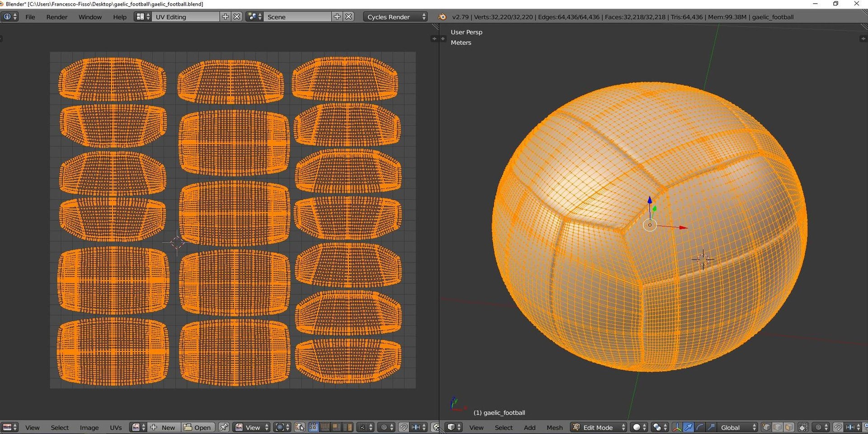The height and width of the screenshot is (434, 868).
Task: Click the UV Editing layout name field
Action: (x=185, y=17)
